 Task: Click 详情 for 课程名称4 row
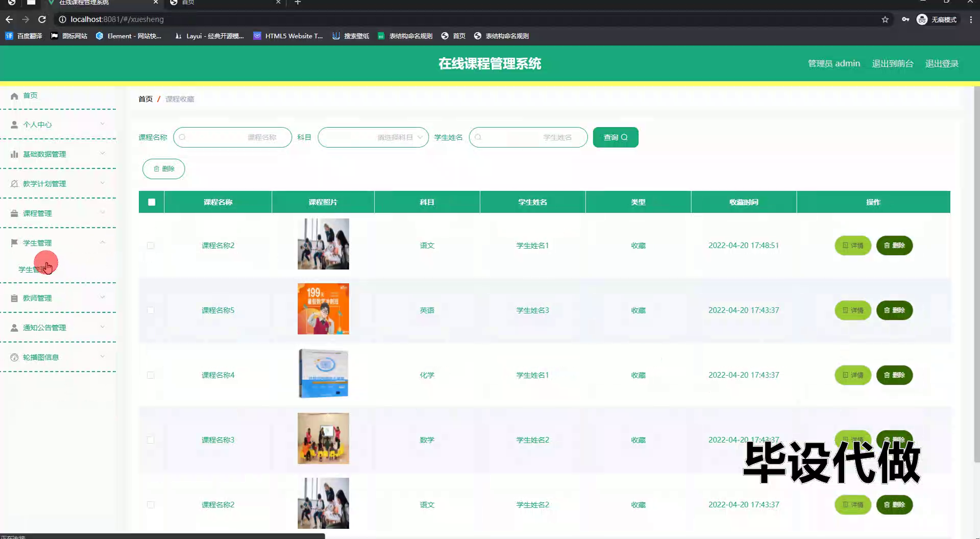coord(853,375)
